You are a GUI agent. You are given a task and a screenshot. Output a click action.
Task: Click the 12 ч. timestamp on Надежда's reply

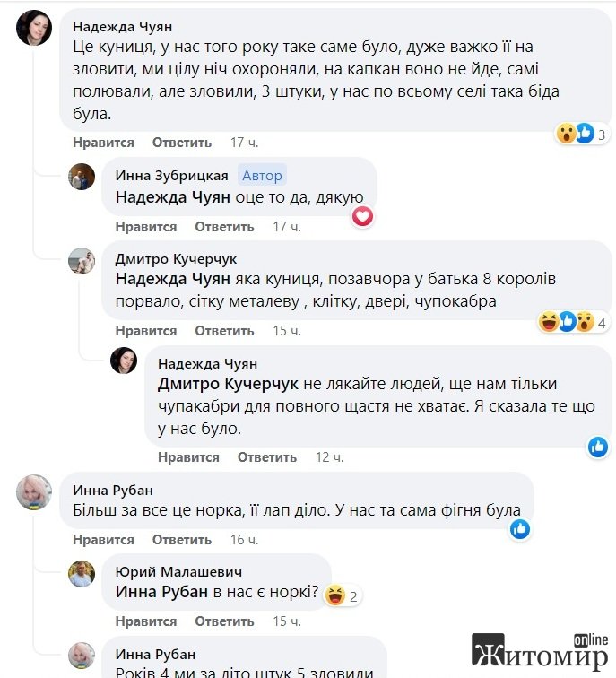(x=329, y=457)
